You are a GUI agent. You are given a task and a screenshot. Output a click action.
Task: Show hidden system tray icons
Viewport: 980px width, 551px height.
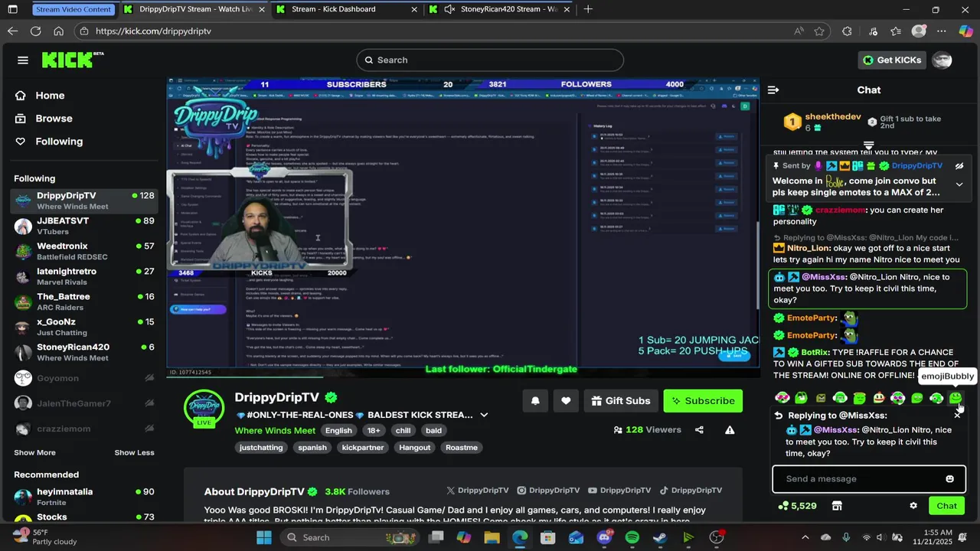(805, 537)
